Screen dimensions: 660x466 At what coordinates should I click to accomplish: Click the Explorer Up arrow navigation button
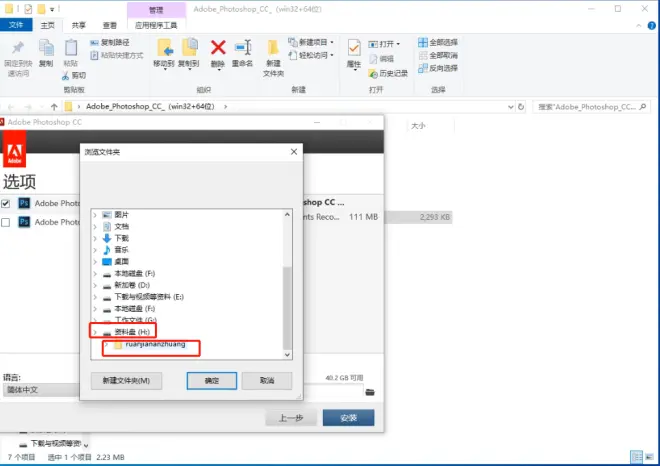[54, 107]
